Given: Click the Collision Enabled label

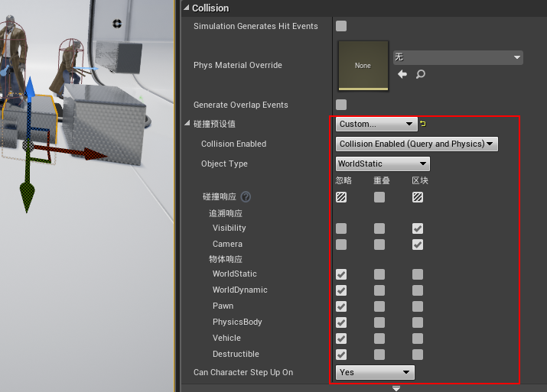Looking at the screenshot, I should point(234,144).
